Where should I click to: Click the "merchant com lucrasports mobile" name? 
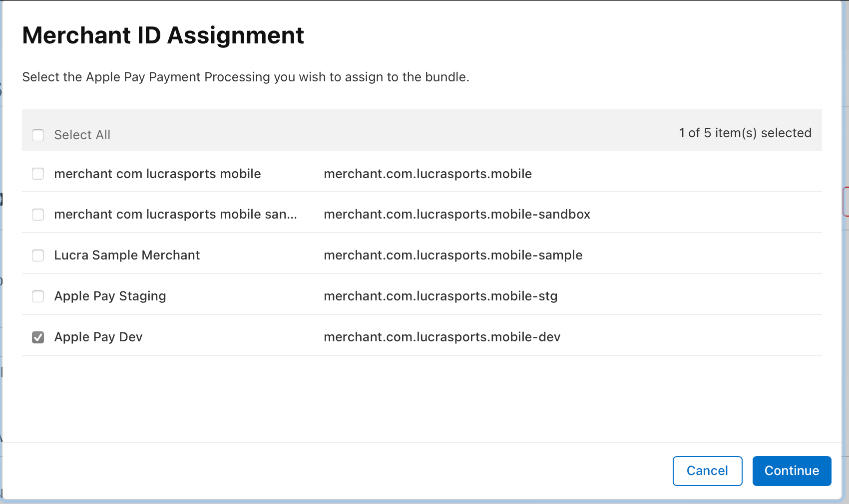(x=157, y=174)
